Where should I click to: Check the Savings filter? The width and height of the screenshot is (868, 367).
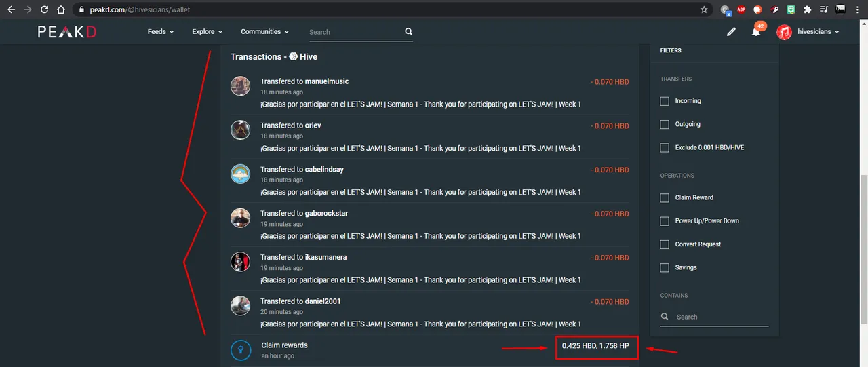pos(665,267)
